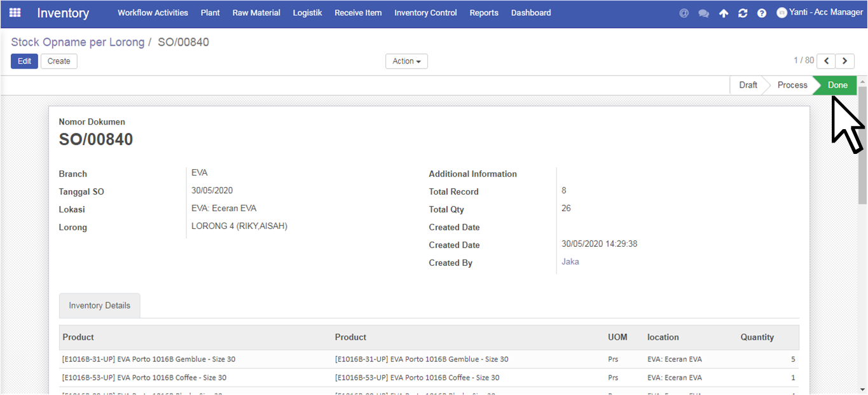The image size is (868, 395).
Task: Click the @ mentions icon
Action: tap(684, 13)
